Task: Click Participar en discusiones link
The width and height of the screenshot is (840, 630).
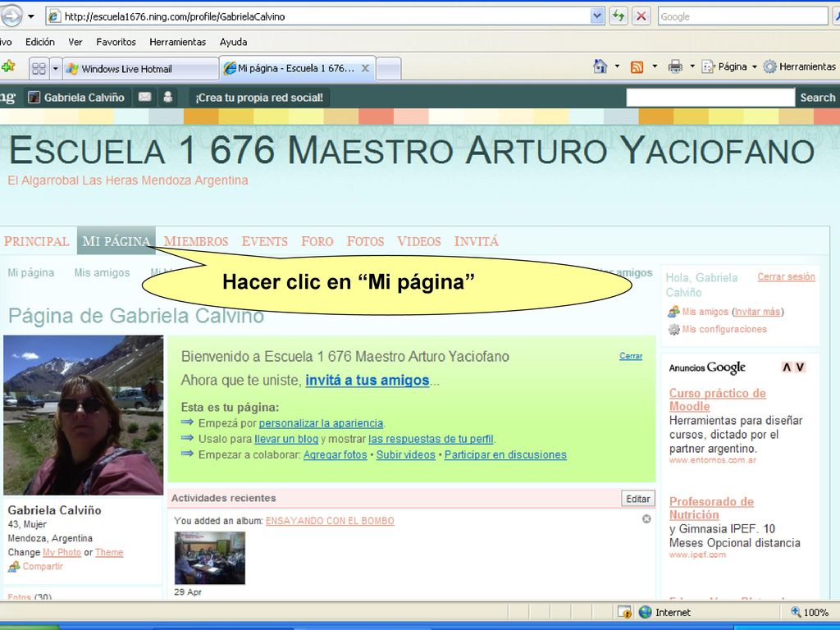Action: (x=505, y=454)
